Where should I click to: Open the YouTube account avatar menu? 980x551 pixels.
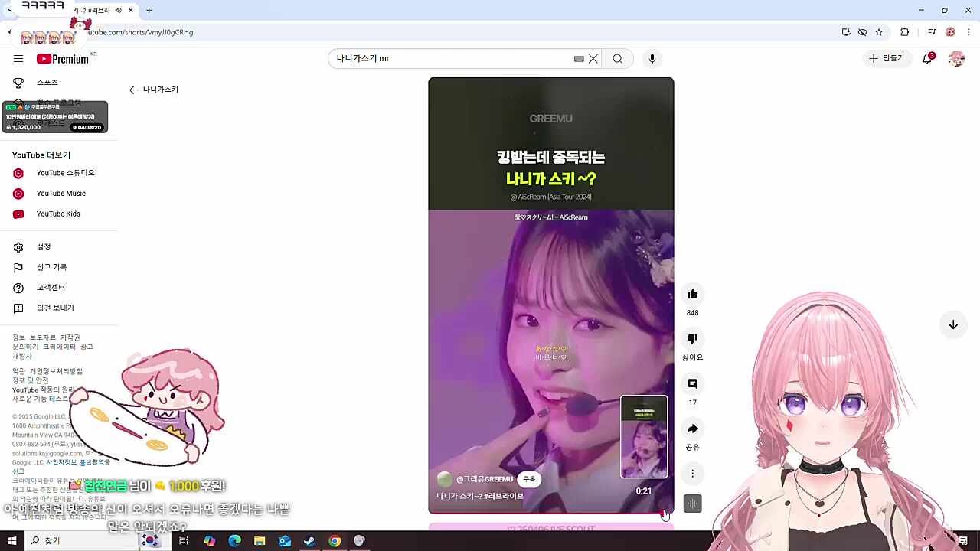coord(956,58)
